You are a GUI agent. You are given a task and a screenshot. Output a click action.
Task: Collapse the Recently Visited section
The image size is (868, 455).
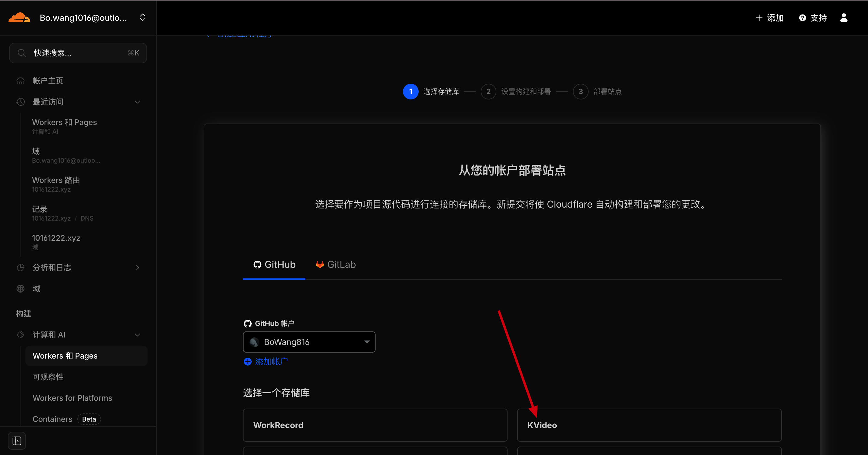point(137,102)
